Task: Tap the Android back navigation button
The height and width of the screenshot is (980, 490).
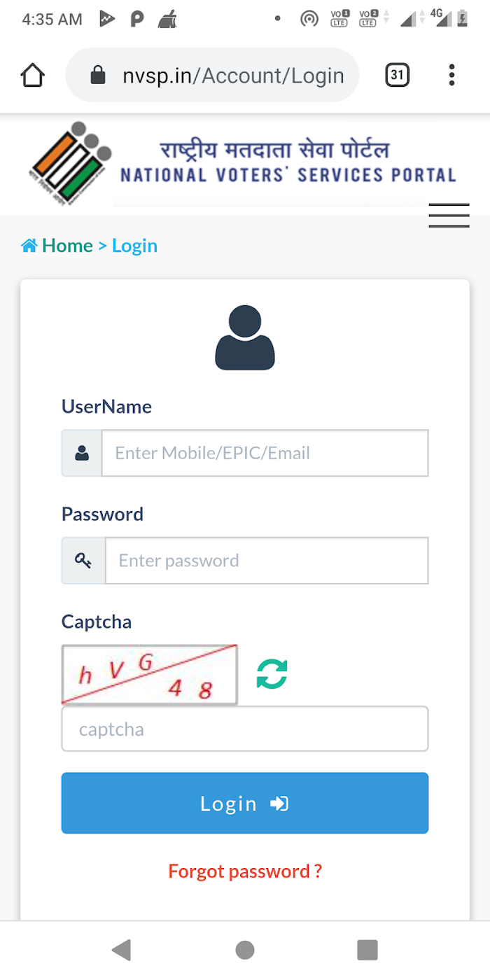Action: coord(121,950)
